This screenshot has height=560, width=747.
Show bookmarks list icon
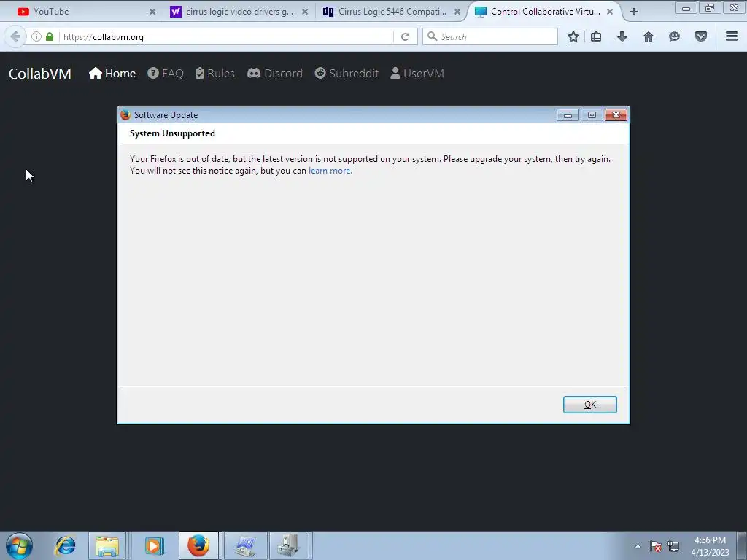click(x=596, y=36)
